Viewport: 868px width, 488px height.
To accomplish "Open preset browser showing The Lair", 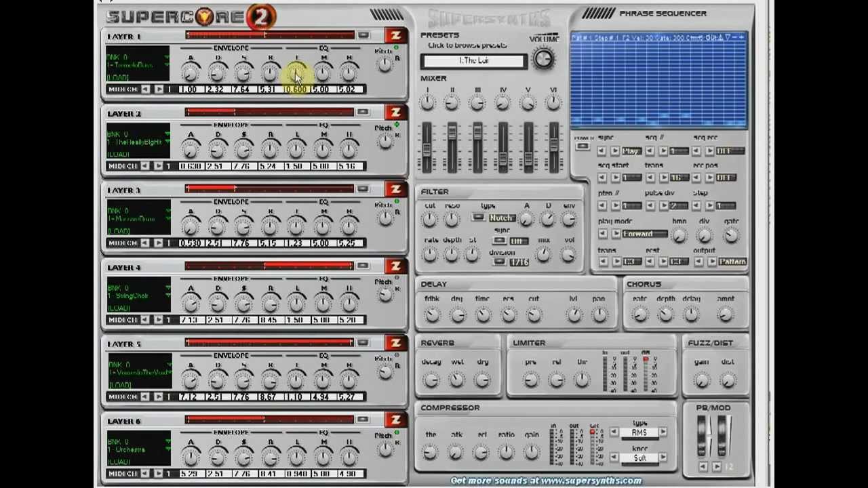I will [473, 61].
